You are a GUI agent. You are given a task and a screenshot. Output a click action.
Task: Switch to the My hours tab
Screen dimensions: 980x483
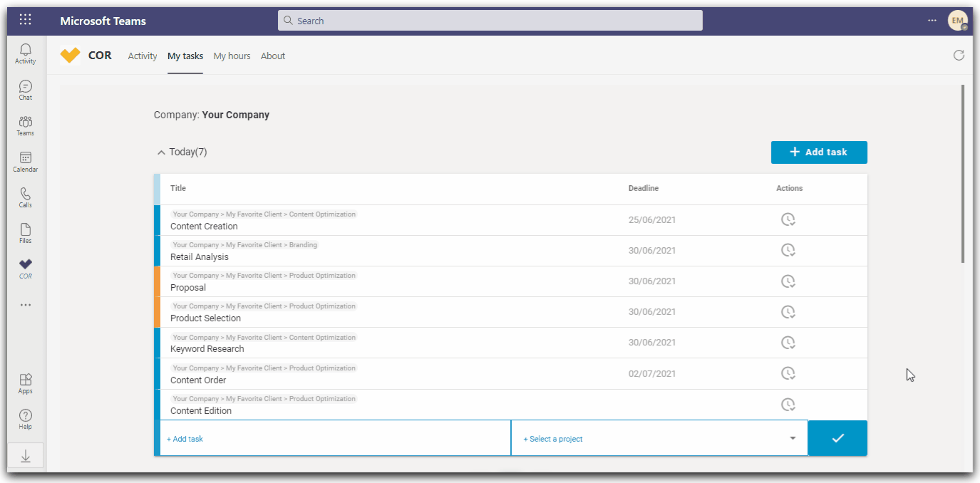pyautogui.click(x=232, y=56)
